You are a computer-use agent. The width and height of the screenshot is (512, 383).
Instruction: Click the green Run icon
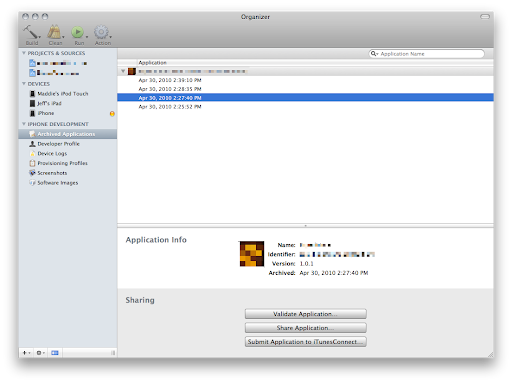(77, 32)
